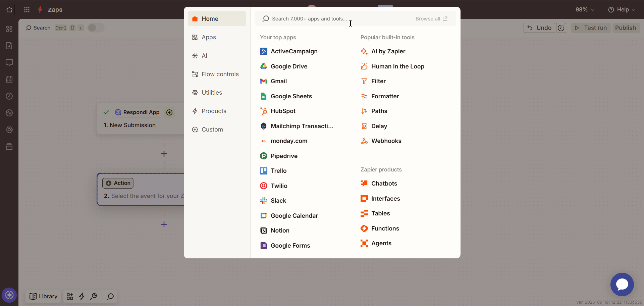Open Custom category
The height and width of the screenshot is (306, 644).
pos(217,130)
